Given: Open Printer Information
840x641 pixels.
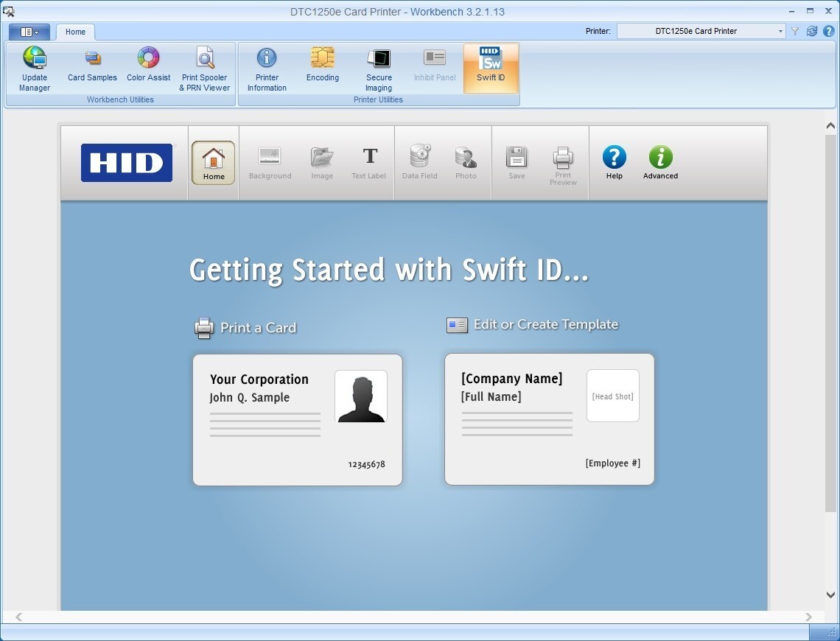Looking at the screenshot, I should pyautogui.click(x=267, y=68).
